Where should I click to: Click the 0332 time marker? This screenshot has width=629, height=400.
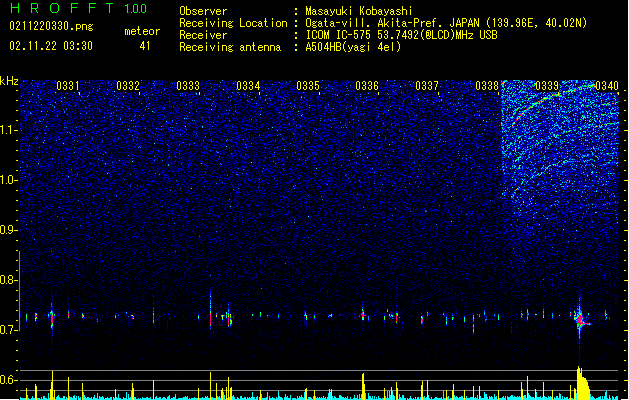pyautogui.click(x=128, y=86)
